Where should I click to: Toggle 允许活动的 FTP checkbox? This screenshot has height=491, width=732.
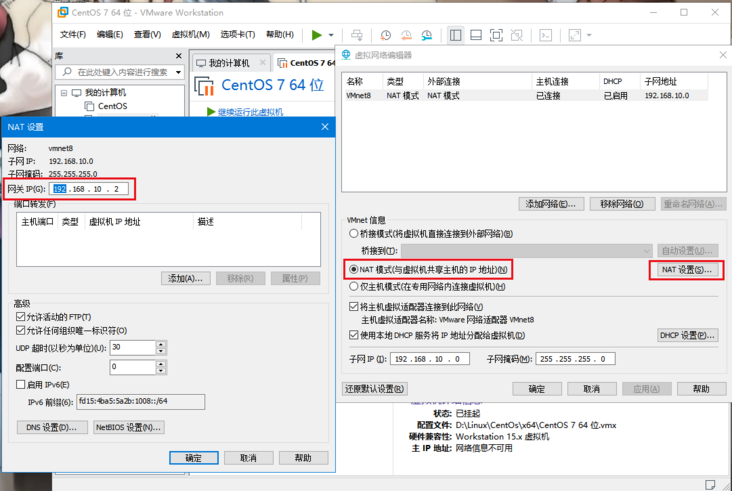click(20, 317)
